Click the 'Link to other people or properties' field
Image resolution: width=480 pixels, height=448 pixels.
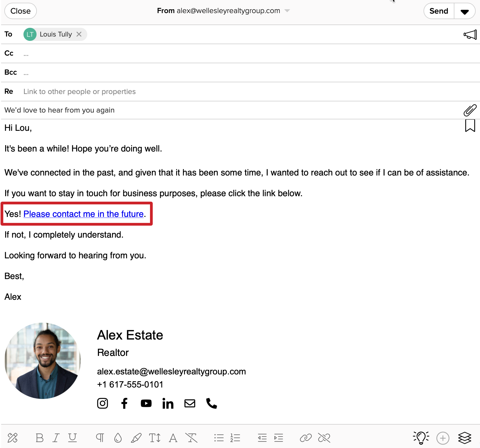pos(80,92)
